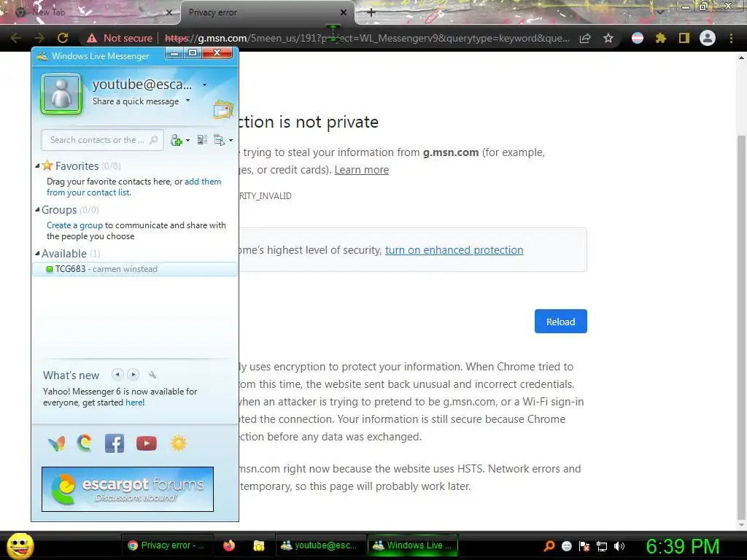Click the escargot forums banner

[128, 489]
